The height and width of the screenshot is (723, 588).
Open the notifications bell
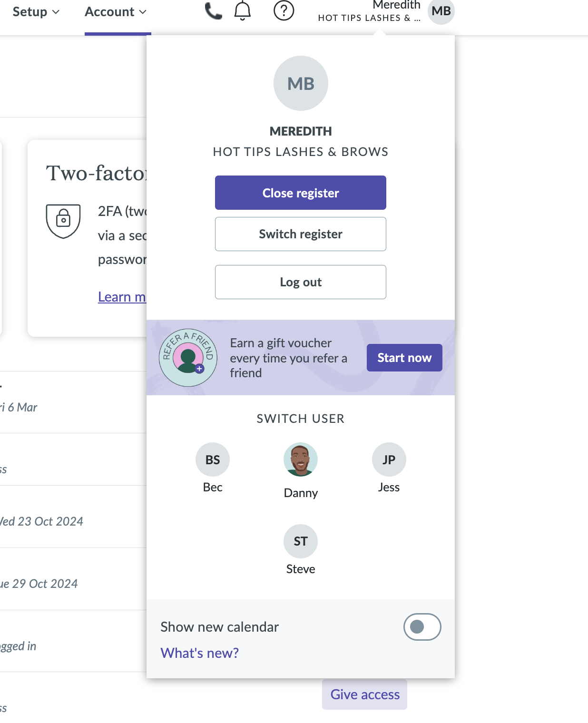[x=243, y=11]
